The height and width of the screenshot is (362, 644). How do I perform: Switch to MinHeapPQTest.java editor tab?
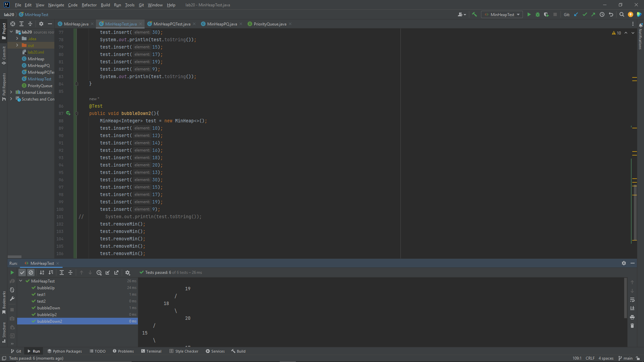171,24
